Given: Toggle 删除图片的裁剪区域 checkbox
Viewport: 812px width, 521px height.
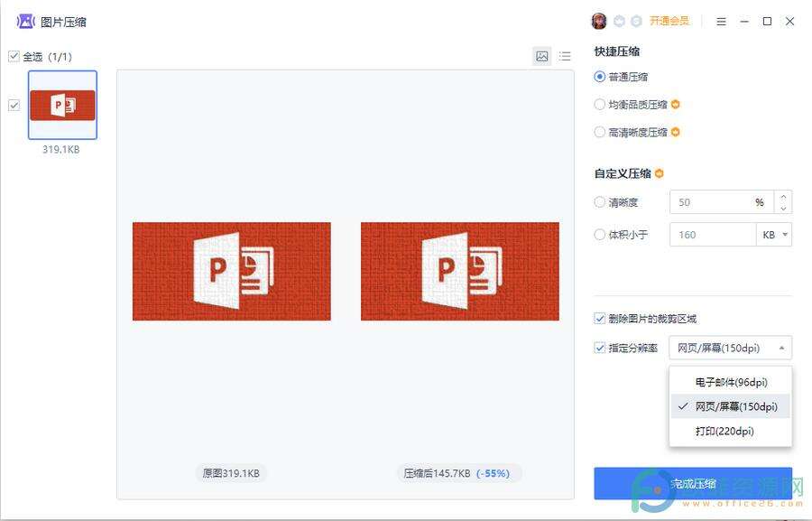Looking at the screenshot, I should [x=600, y=319].
